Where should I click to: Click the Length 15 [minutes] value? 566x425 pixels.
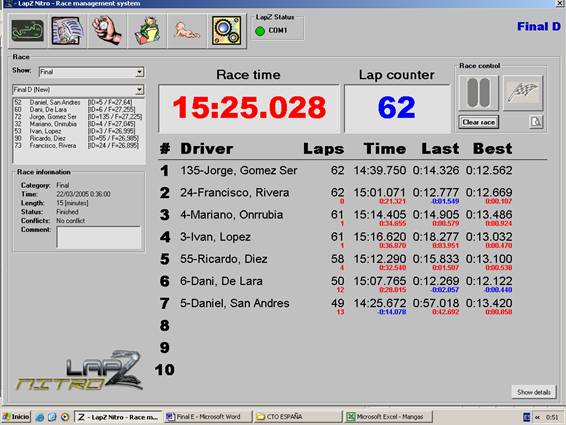[72, 203]
